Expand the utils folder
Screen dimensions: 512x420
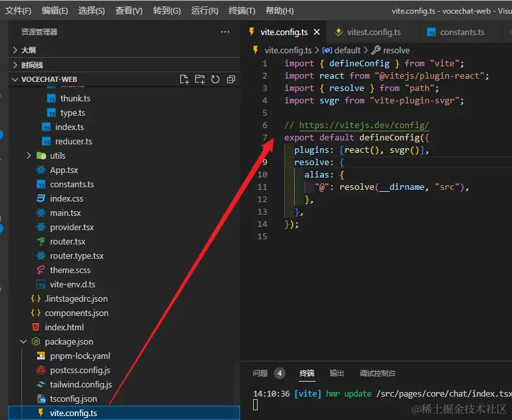point(57,155)
